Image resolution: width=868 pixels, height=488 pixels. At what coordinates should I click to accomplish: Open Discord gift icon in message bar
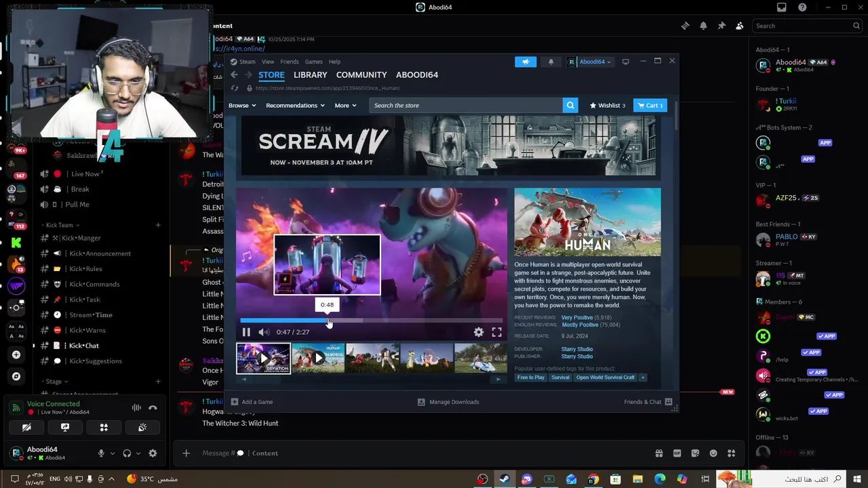tap(658, 453)
